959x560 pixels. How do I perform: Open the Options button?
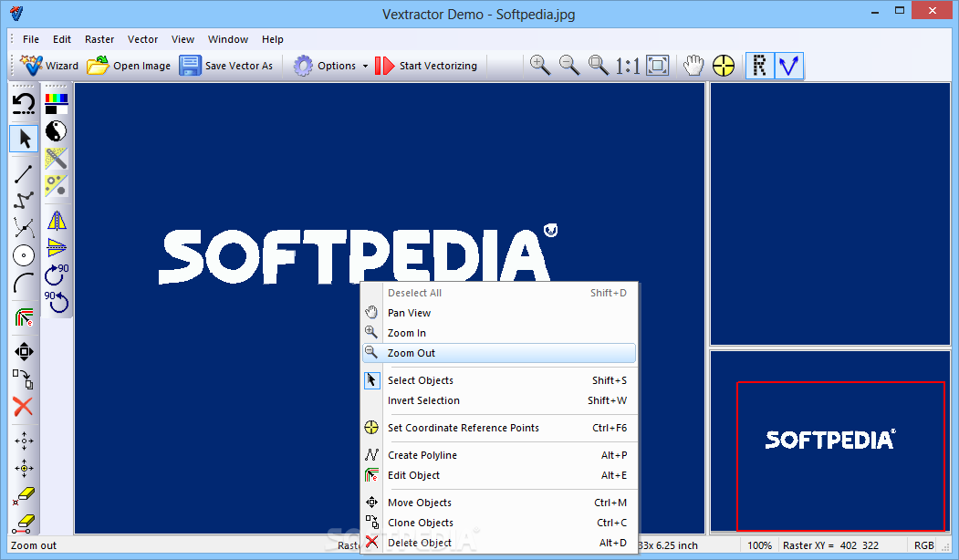[x=325, y=66]
